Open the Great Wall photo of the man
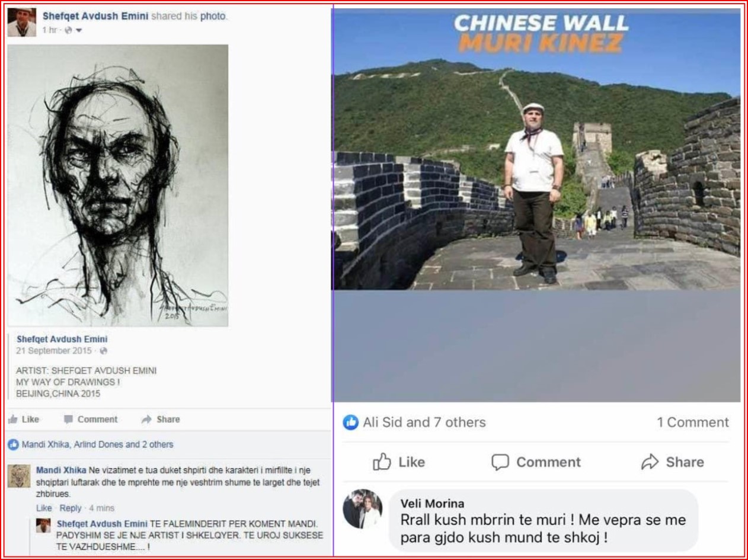This screenshot has width=748, height=560. click(x=536, y=149)
